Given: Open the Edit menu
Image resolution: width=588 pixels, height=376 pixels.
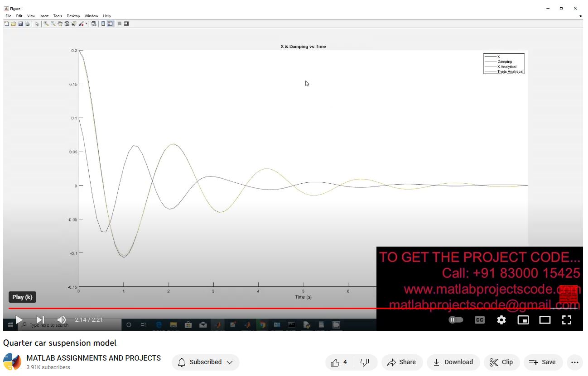Looking at the screenshot, I should coord(19,16).
